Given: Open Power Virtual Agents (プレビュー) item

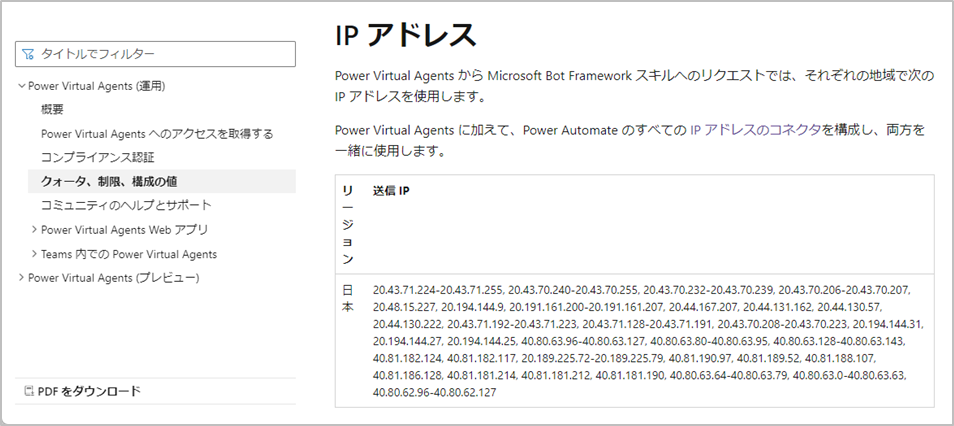Looking at the screenshot, I should (114, 278).
